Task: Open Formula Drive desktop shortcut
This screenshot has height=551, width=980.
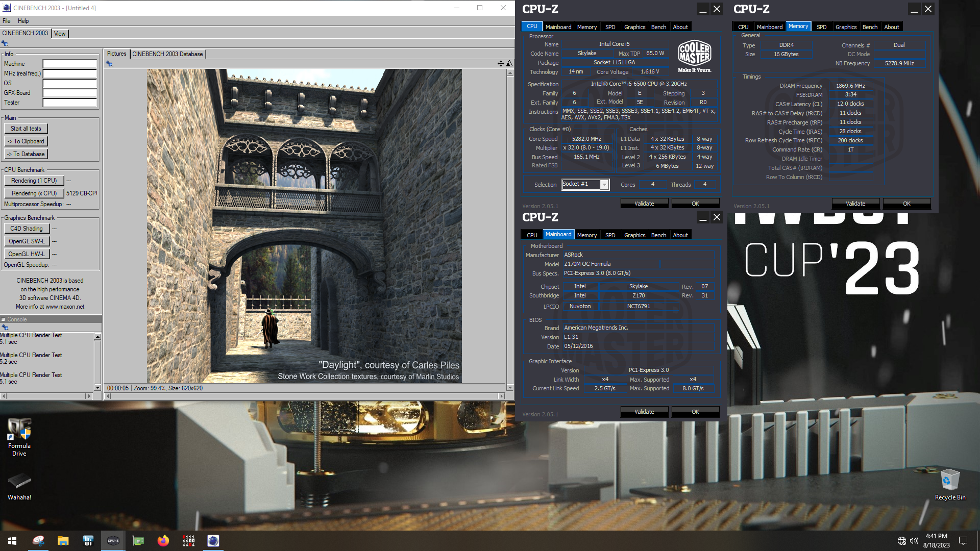Action: click(x=19, y=437)
